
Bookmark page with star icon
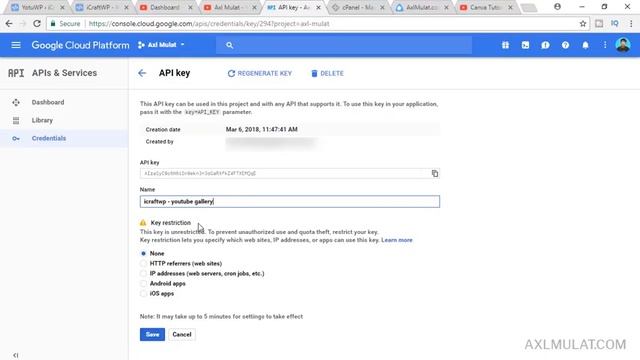tap(583, 24)
